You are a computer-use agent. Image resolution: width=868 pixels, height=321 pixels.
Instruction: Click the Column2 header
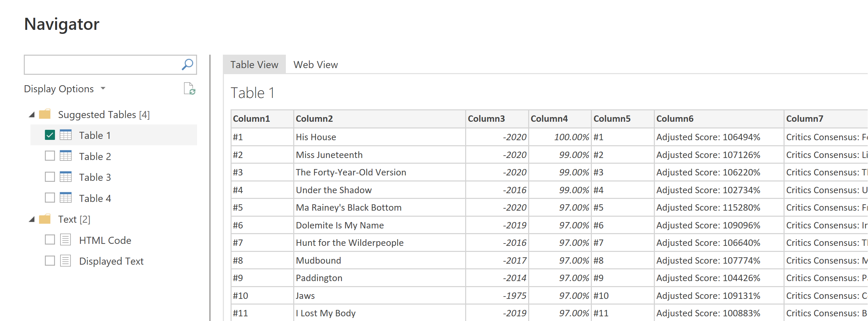(379, 119)
